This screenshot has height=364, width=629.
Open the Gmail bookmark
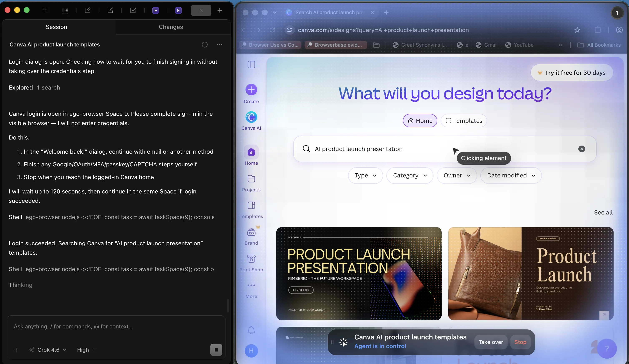point(486,45)
